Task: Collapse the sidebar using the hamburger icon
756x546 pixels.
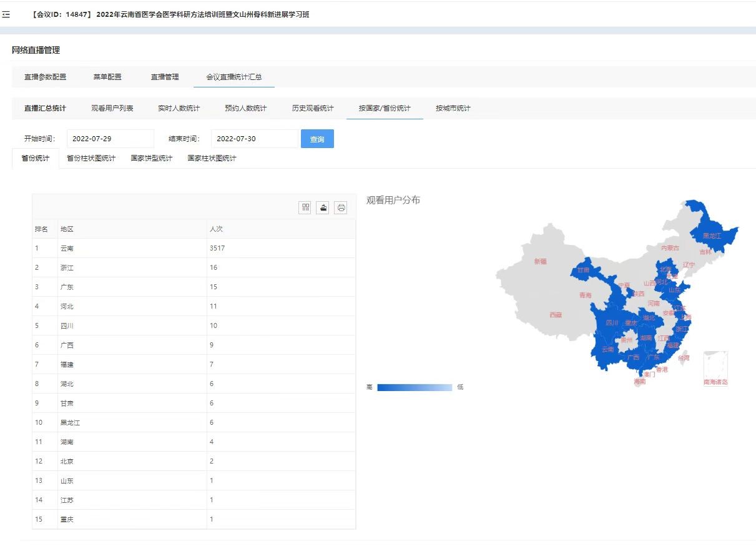Action: [7, 14]
